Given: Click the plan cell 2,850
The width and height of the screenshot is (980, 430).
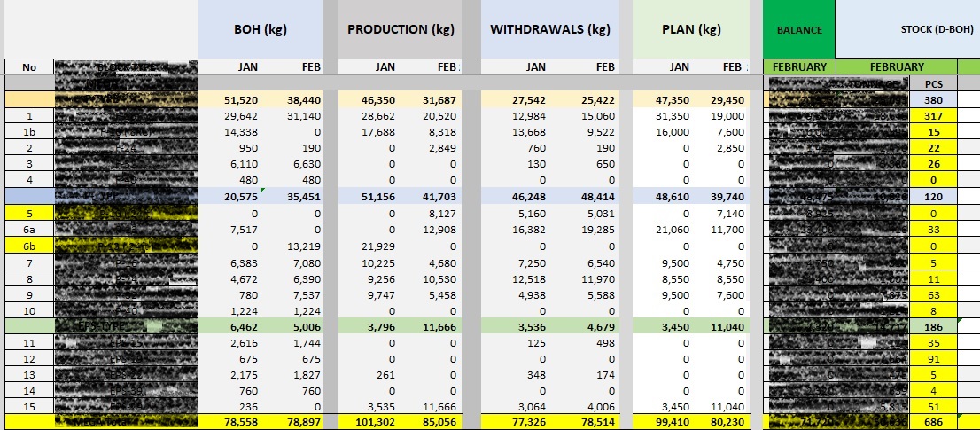Looking at the screenshot, I should pos(730,148).
